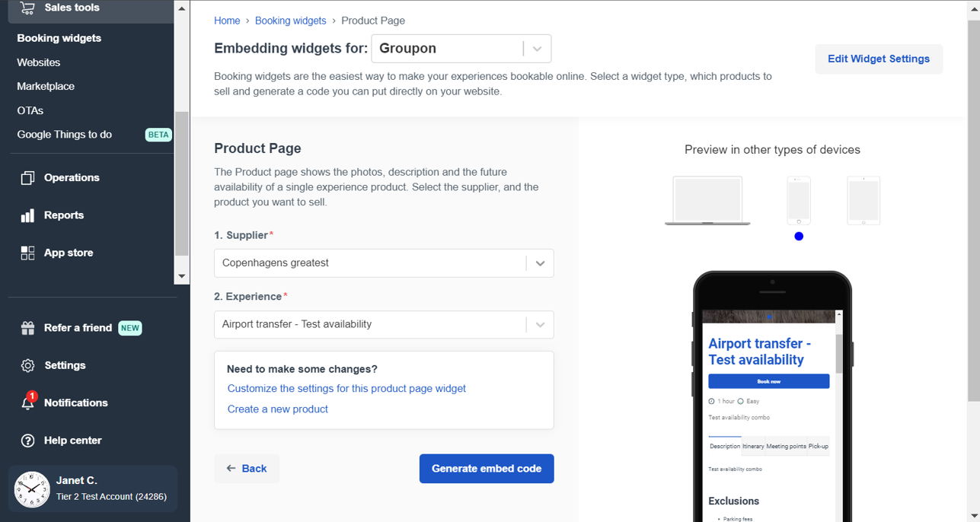
Task: Switch preview to the smartphone device icon
Action: 798,199
